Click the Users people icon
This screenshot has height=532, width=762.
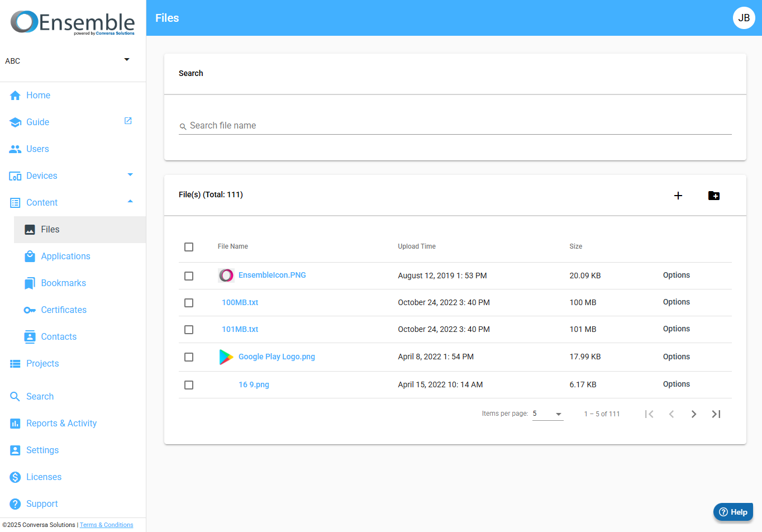pos(15,149)
